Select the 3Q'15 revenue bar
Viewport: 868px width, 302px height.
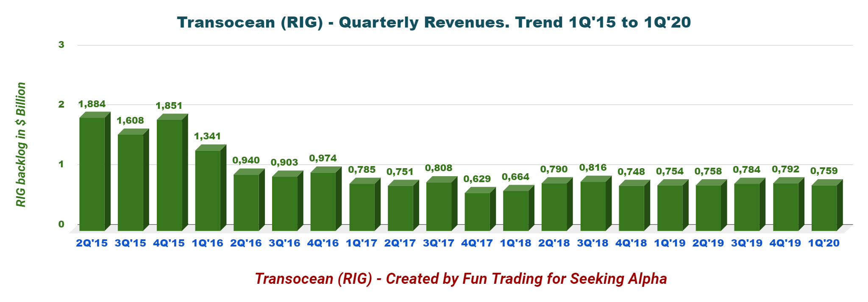(x=134, y=180)
